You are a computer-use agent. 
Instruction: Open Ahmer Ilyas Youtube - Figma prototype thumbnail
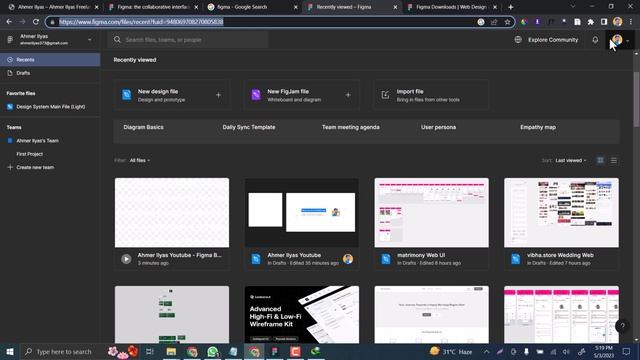[172, 213]
